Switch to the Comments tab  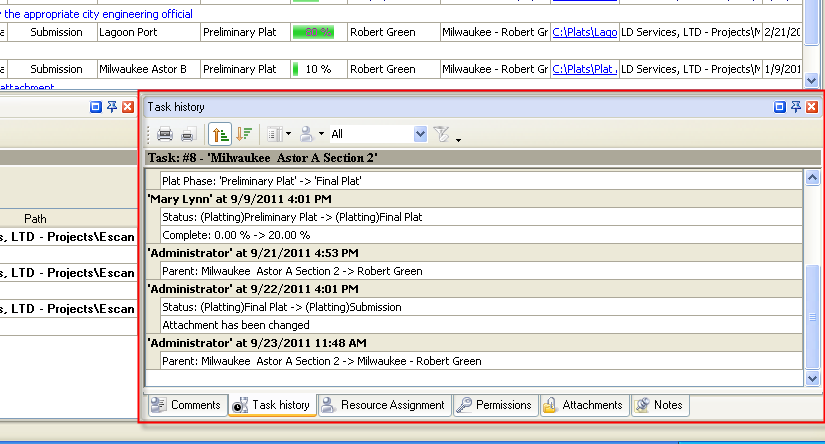click(186, 405)
